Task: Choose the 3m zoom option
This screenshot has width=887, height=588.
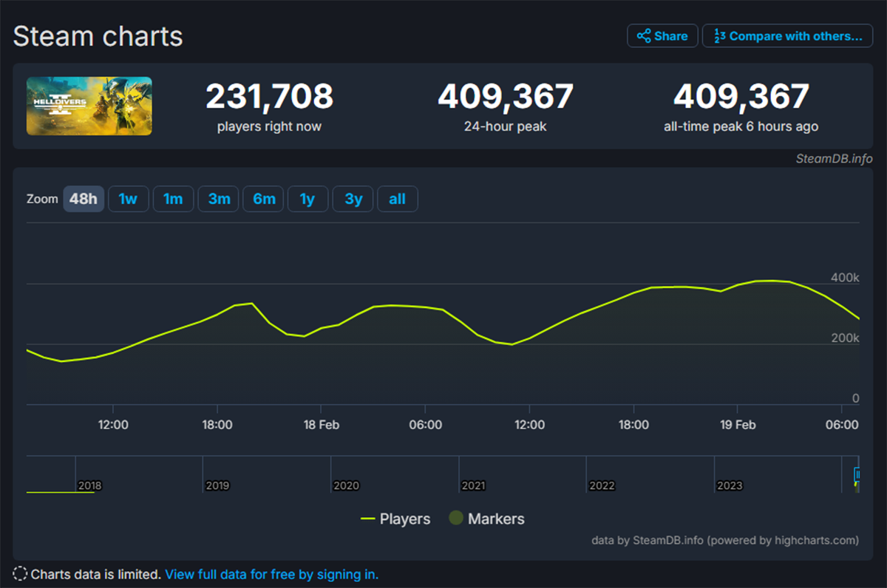Action: (219, 199)
